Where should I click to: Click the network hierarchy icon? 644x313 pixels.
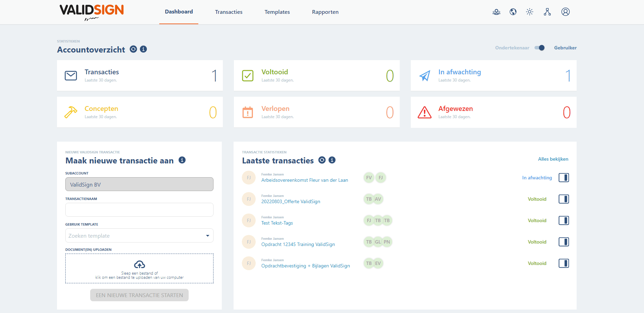click(x=547, y=12)
